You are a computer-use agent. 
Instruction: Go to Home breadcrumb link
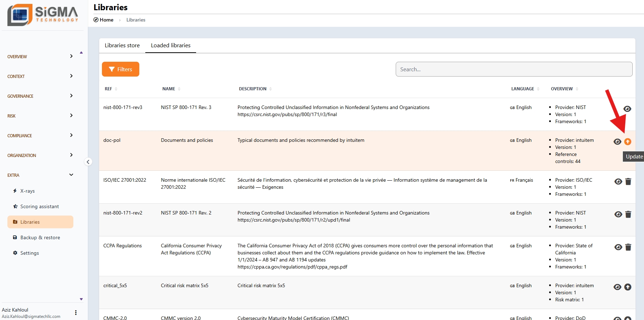tap(106, 20)
